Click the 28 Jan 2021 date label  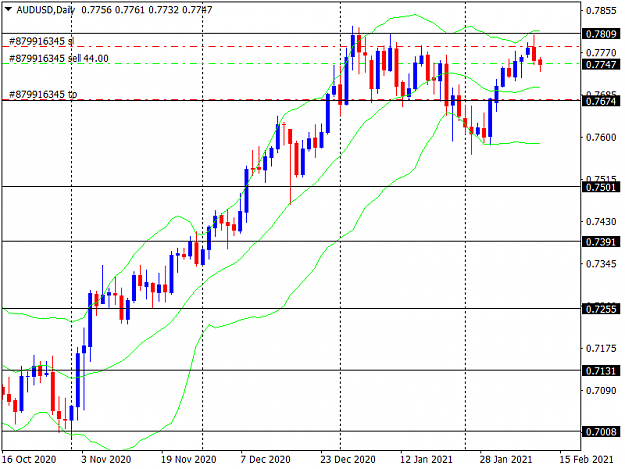(x=506, y=459)
